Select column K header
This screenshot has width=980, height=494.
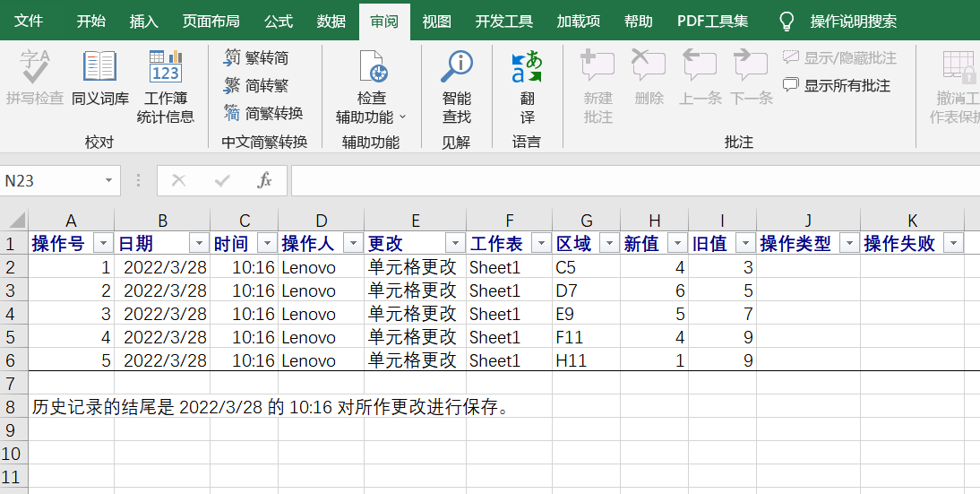point(913,221)
